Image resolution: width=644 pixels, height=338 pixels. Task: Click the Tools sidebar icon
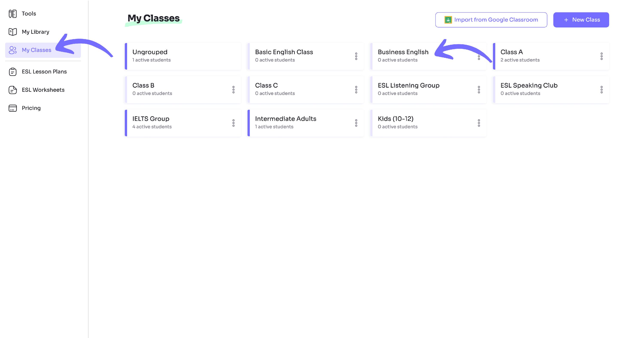pos(13,14)
